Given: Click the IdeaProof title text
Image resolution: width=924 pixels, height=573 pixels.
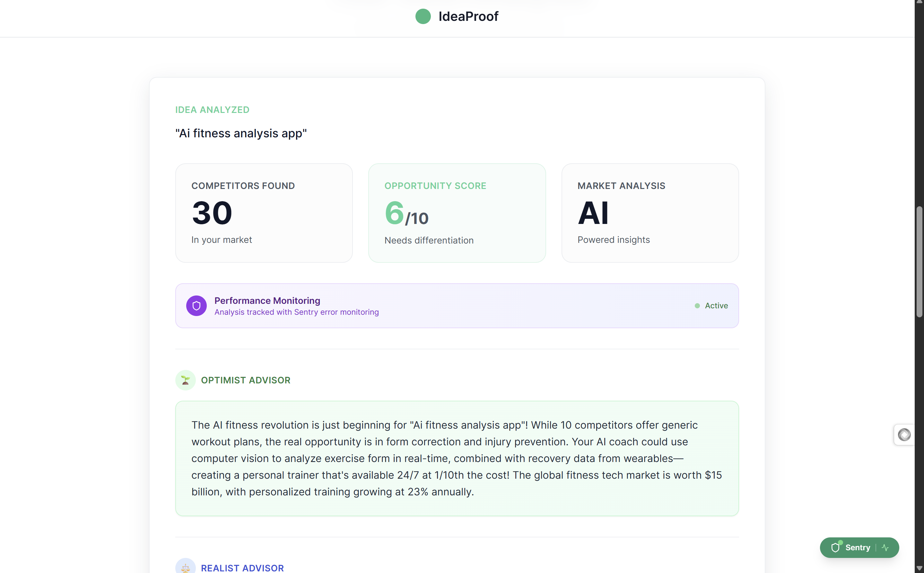Looking at the screenshot, I should (x=468, y=16).
